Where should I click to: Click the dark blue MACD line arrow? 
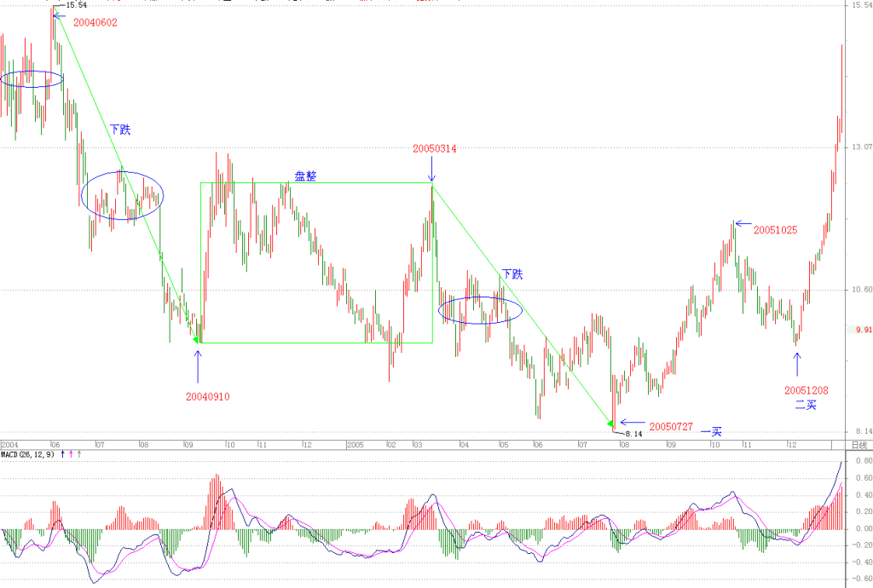tap(62, 454)
